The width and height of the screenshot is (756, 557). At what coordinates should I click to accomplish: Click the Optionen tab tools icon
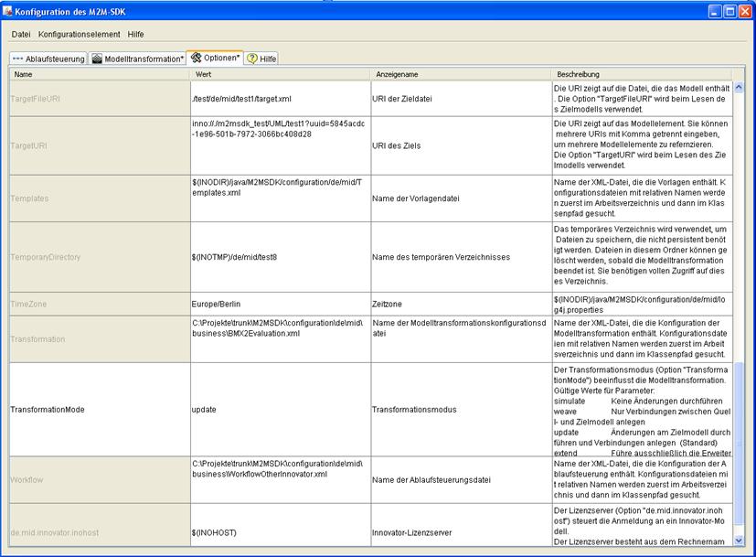click(x=195, y=58)
